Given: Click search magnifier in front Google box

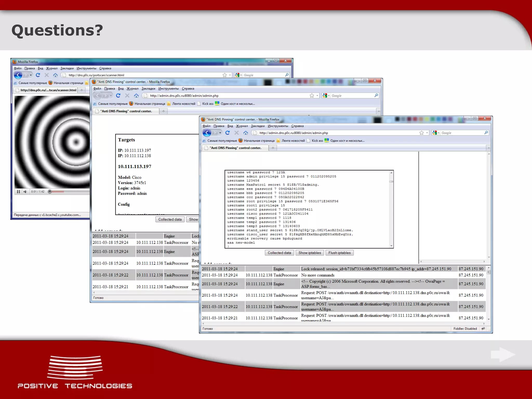Looking at the screenshot, I should (x=486, y=133).
